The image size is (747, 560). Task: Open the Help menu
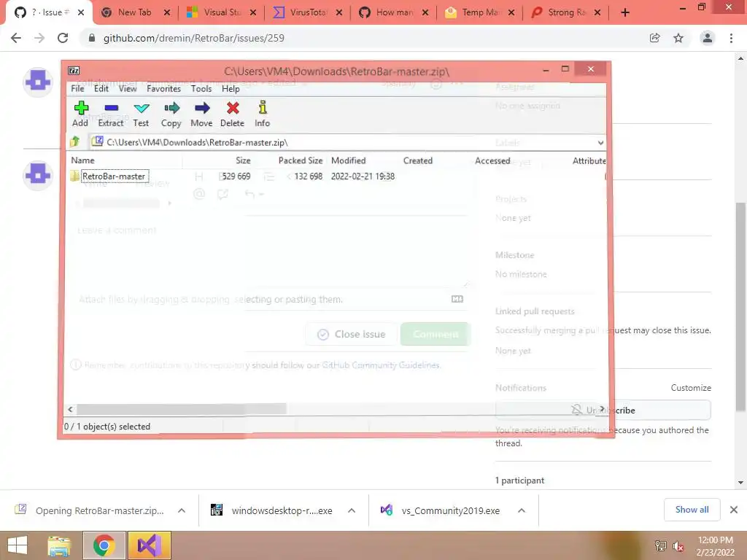231,88
